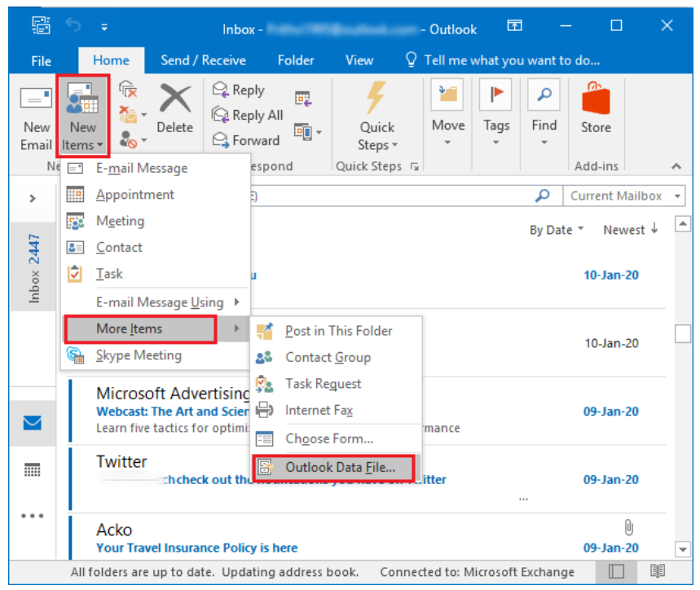Open the More respond actions dropdown
This screenshot has width=700, height=590.
[x=308, y=132]
